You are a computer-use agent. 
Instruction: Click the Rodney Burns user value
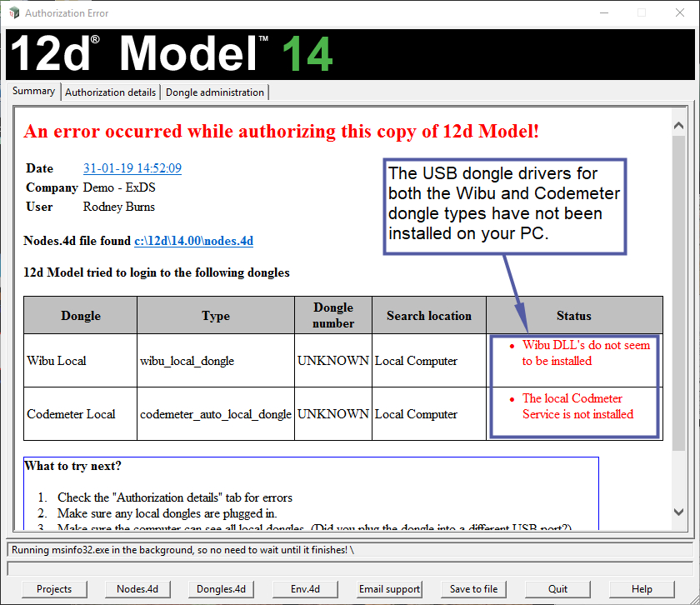[118, 207]
